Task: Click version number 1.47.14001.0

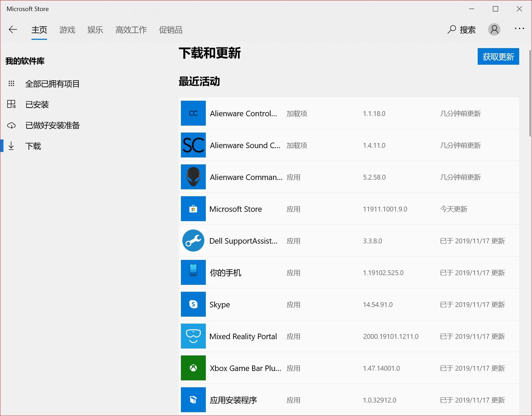Action: pyautogui.click(x=382, y=368)
